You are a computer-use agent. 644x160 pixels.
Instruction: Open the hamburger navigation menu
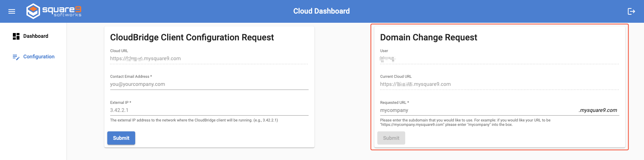12,11
